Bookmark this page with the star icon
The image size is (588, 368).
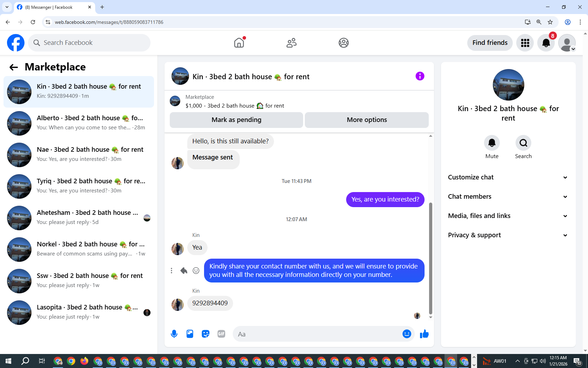[550, 22]
